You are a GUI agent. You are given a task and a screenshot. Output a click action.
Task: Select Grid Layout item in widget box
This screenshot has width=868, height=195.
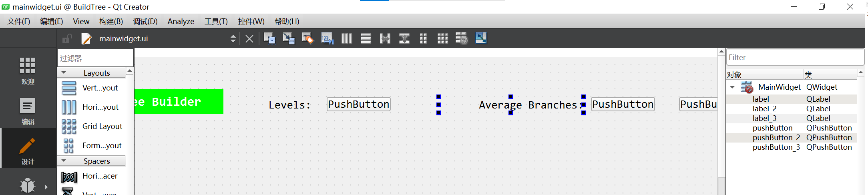(92, 126)
